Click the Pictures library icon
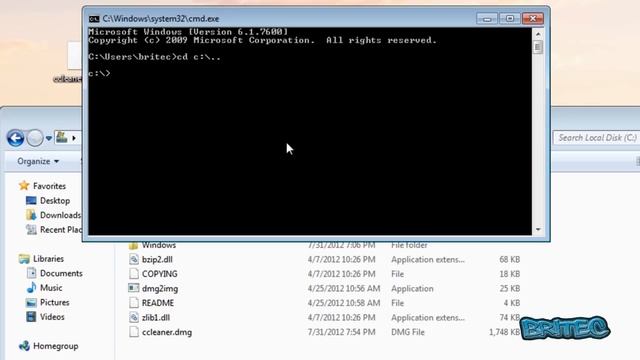 [x=31, y=302]
